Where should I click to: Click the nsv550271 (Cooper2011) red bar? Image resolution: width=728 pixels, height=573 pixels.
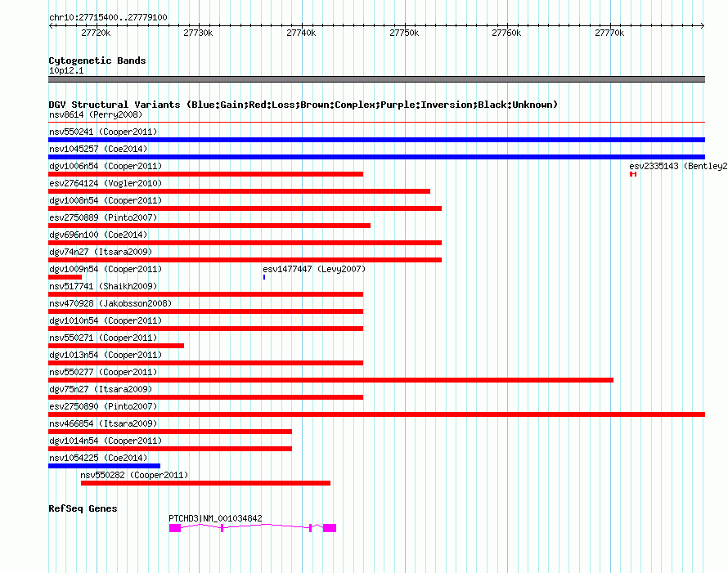pos(116,346)
